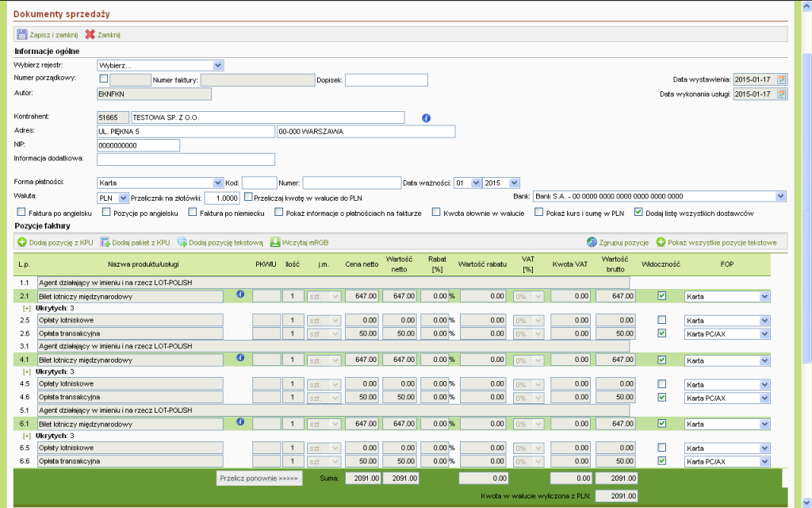This screenshot has height=508, width=812.
Task: Click the payment Numer input field
Action: point(351,183)
